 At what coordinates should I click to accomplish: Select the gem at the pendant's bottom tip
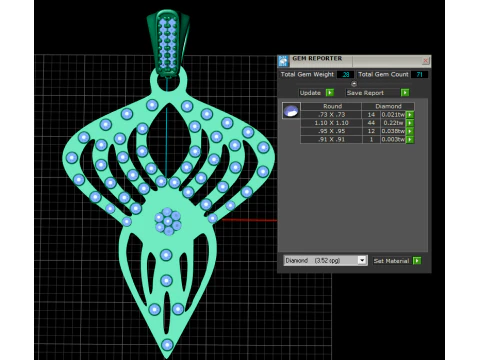[167, 345]
